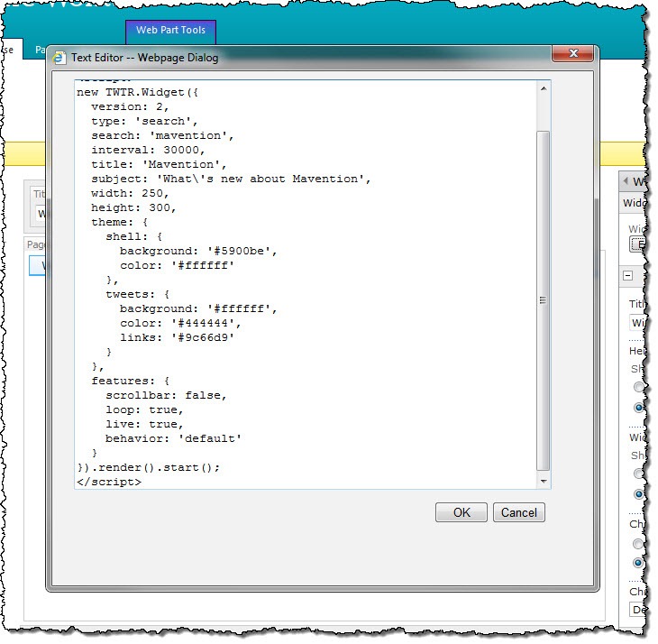Click inside the script text area
Screen dimensions: 658x644
pyautogui.click(x=306, y=284)
